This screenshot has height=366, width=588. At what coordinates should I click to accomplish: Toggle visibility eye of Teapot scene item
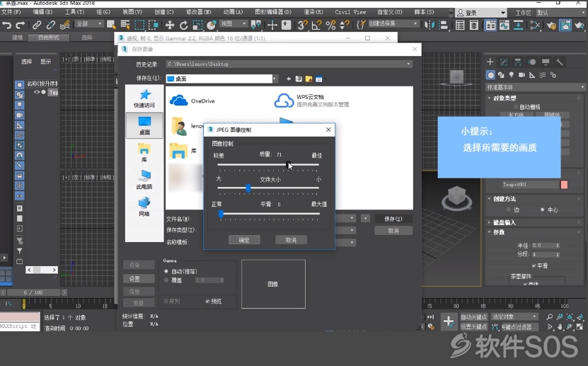pyautogui.click(x=37, y=92)
